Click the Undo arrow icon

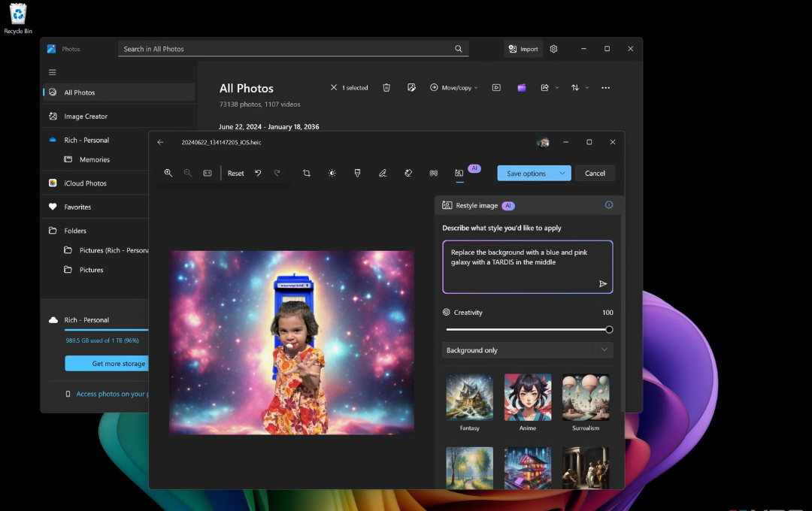point(258,173)
